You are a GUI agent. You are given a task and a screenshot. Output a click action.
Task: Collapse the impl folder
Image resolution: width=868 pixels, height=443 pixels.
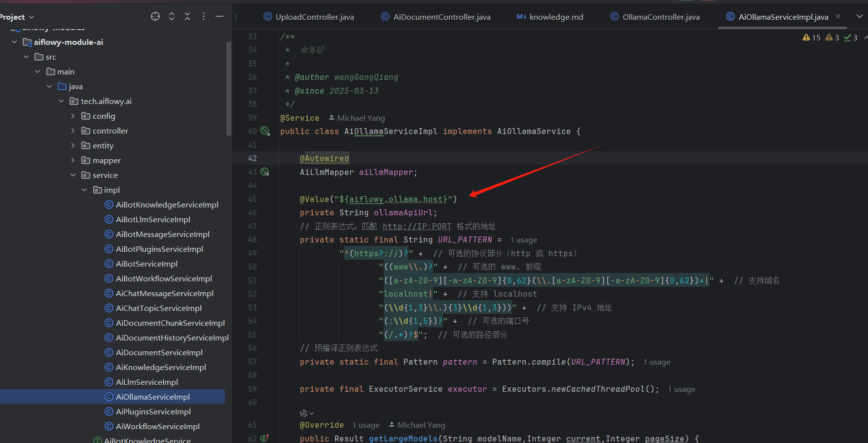point(84,190)
